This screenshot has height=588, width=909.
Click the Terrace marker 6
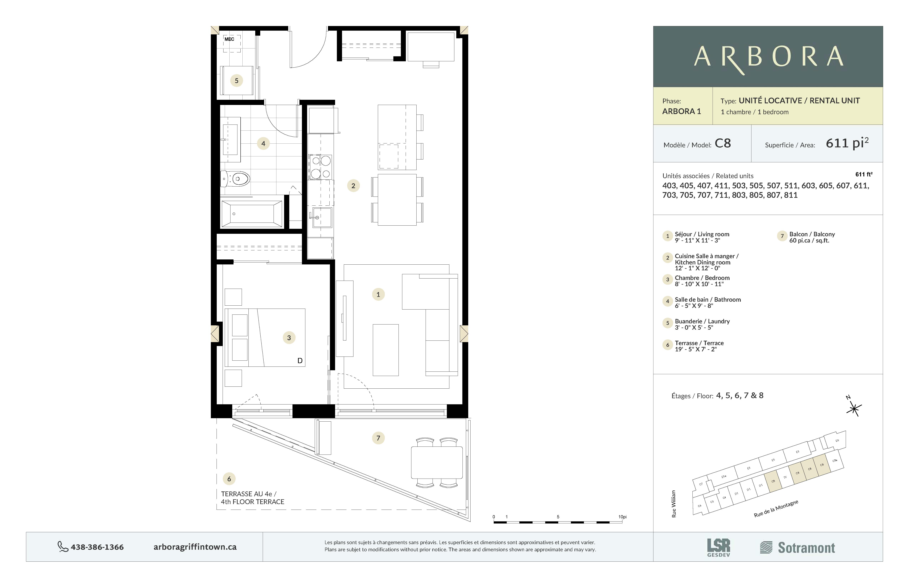[229, 478]
